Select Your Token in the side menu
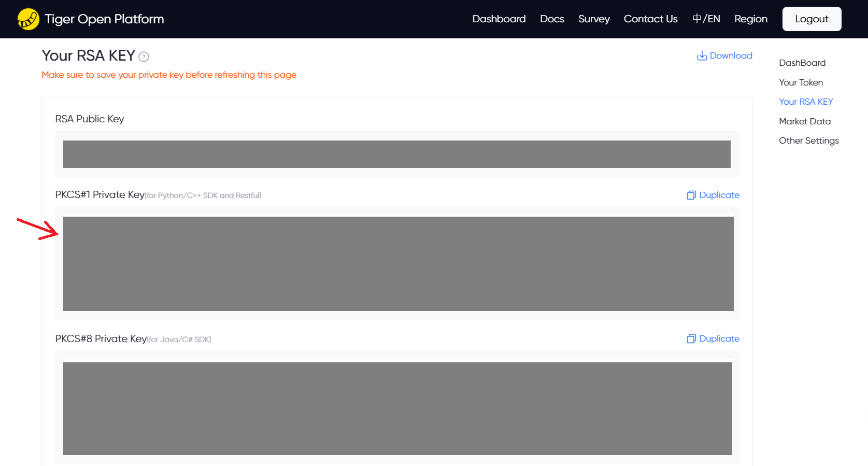The height and width of the screenshot is (466, 868). (801, 82)
